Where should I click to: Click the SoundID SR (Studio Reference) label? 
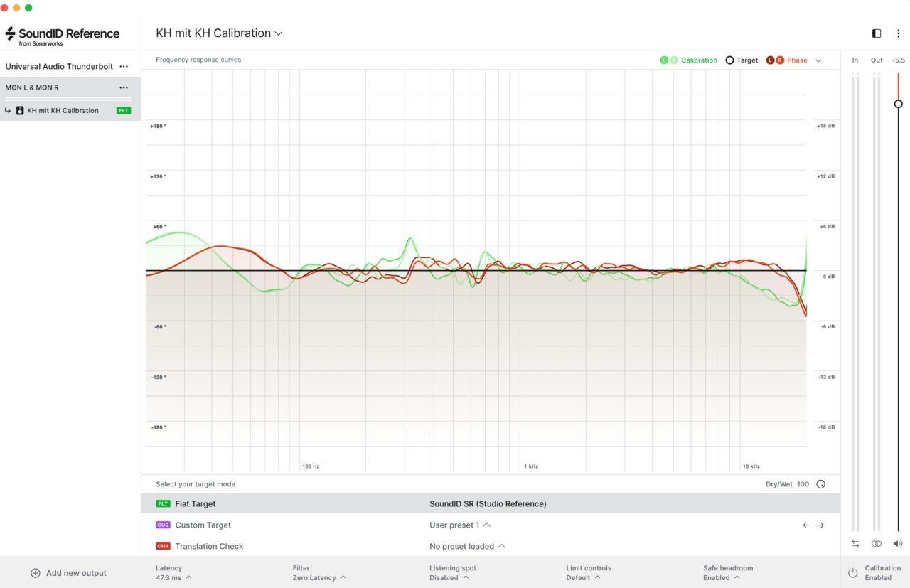click(488, 503)
